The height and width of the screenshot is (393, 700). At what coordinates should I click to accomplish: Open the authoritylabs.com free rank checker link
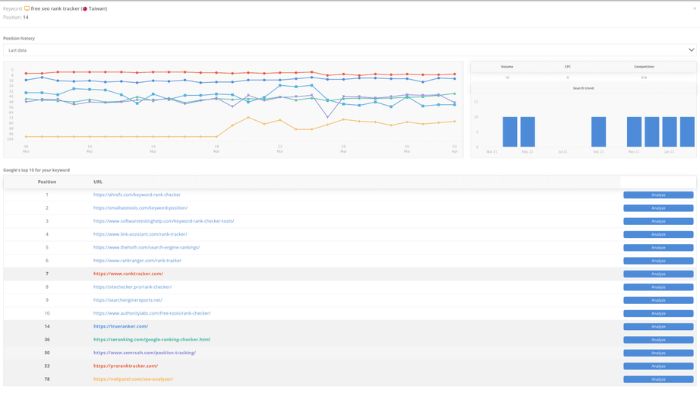[152, 313]
